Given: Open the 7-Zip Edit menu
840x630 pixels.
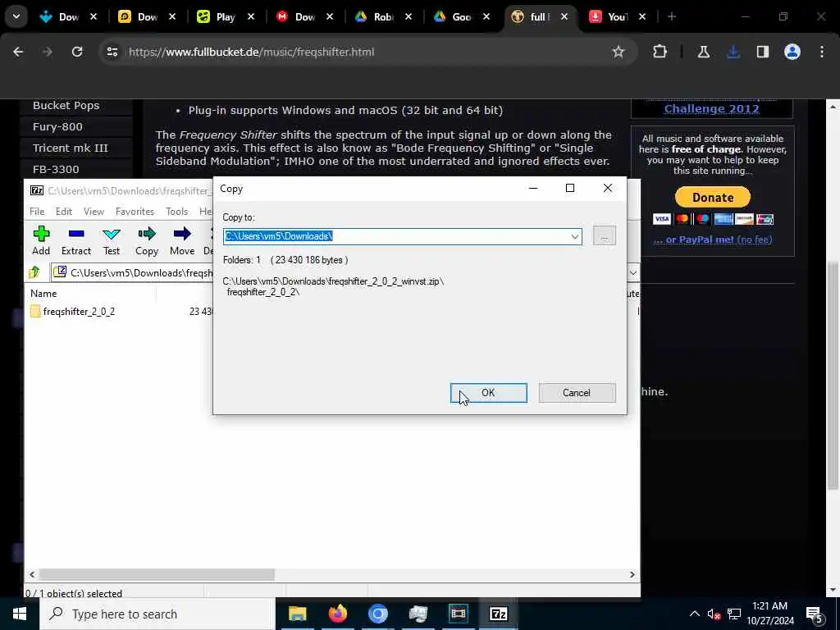Looking at the screenshot, I should click(64, 212).
